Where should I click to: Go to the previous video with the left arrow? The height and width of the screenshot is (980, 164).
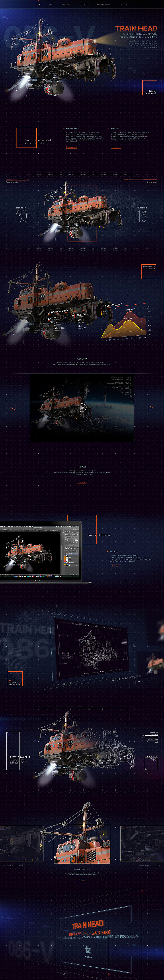coord(13,407)
